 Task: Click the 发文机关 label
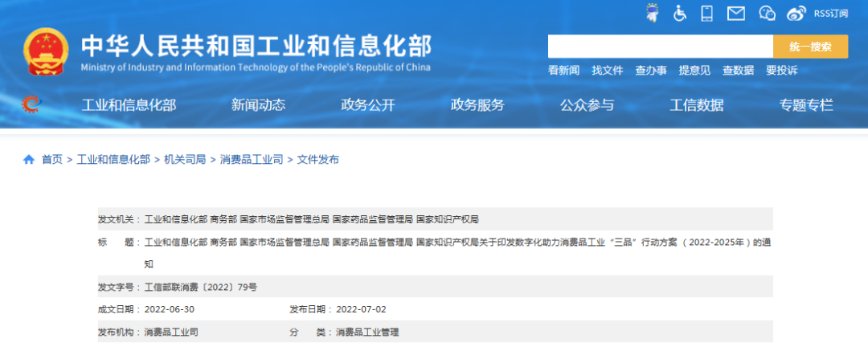coord(119,220)
